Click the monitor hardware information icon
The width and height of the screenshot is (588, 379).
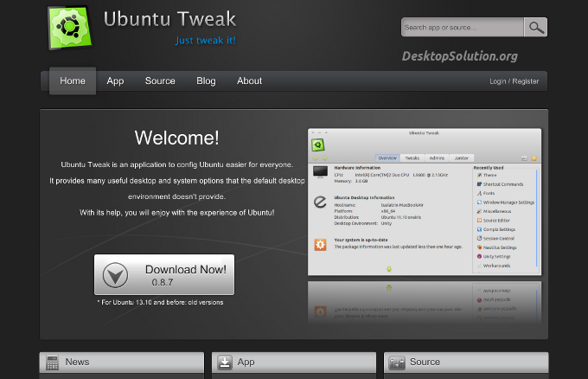click(320, 172)
